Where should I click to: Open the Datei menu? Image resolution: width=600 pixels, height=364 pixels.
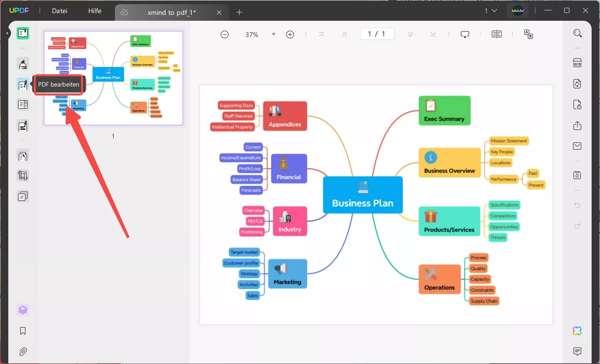[x=59, y=11]
